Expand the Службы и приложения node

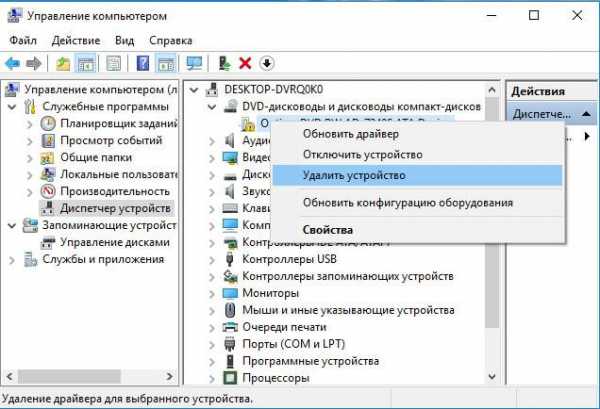(x=12, y=259)
